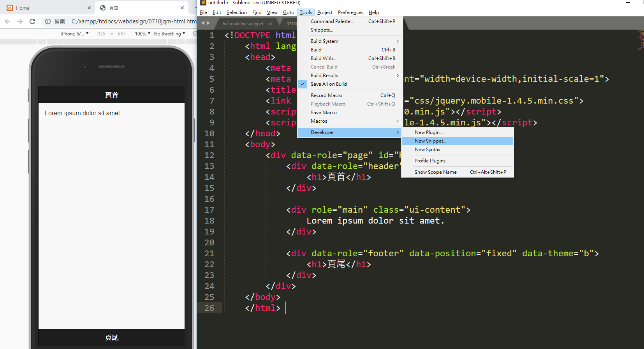Click the previous tab left arrow in Sublime

(x=202, y=23)
